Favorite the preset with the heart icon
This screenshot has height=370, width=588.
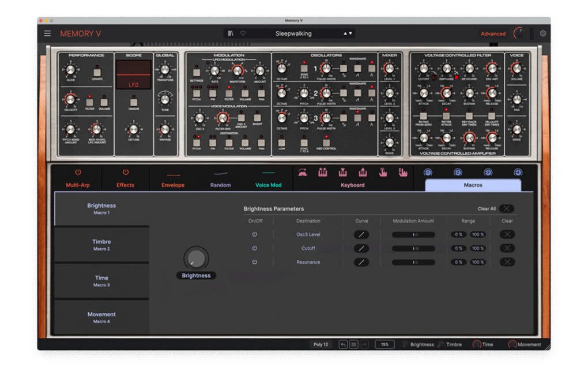coord(243,33)
